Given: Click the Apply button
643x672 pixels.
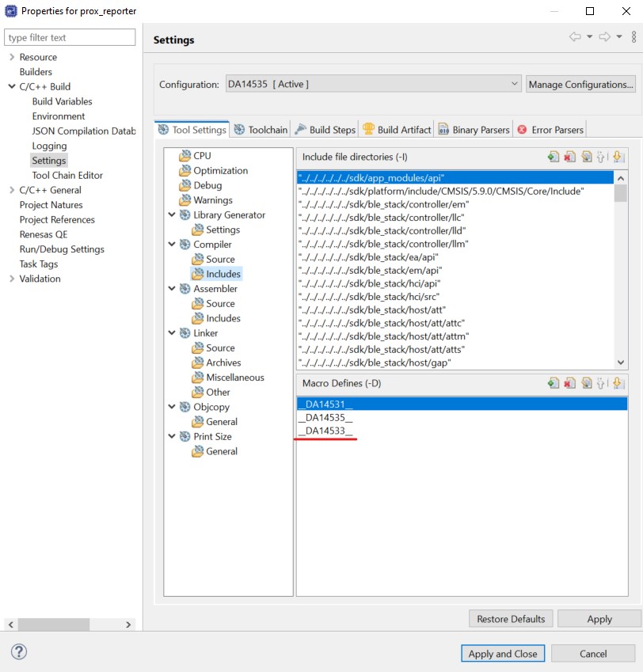Looking at the screenshot, I should 599,619.
